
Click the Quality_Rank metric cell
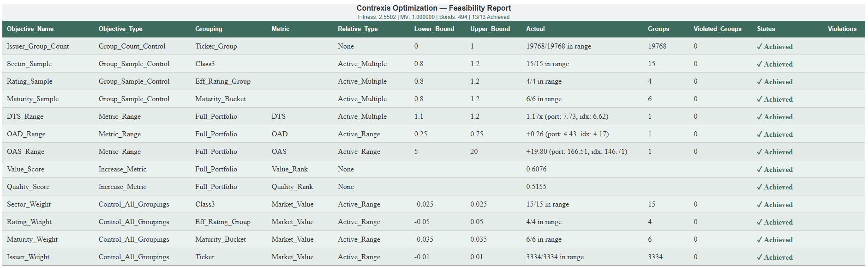[x=292, y=187]
